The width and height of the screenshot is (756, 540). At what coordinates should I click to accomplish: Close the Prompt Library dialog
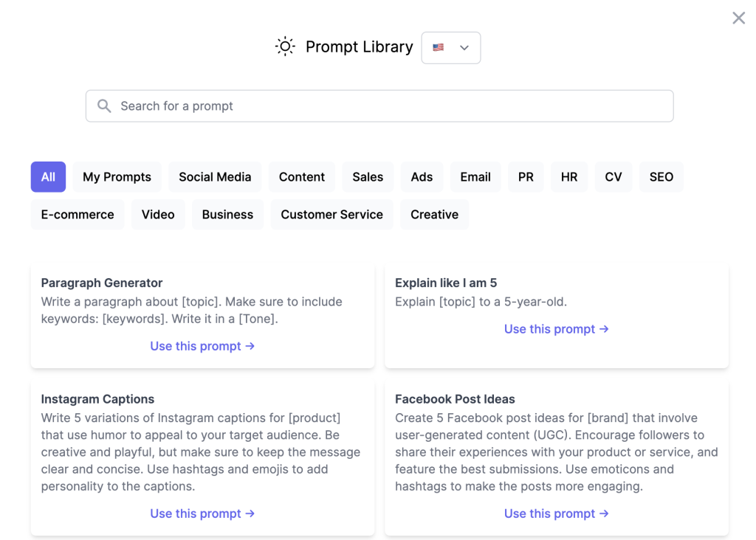pos(738,18)
